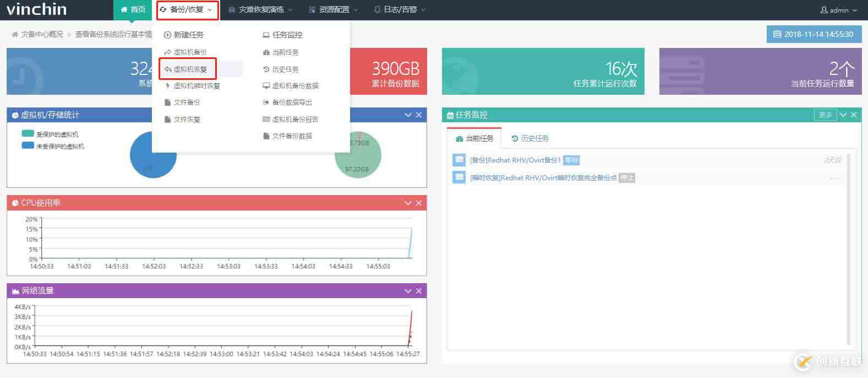Open the 首页 home tab
This screenshot has width=868, height=378.
[x=133, y=10]
